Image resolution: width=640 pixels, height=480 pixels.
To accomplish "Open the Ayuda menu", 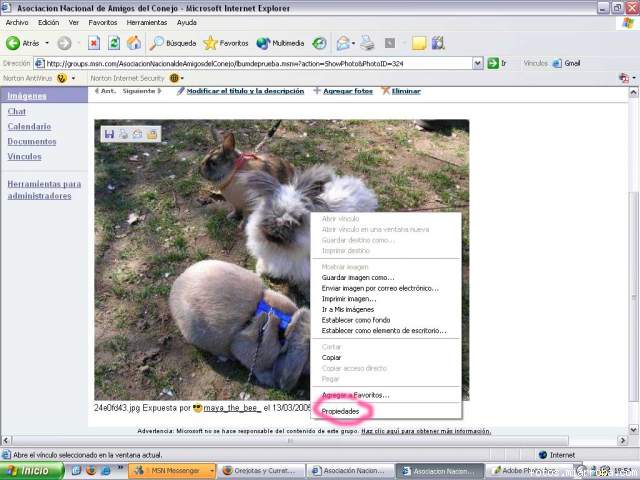I will [x=187, y=22].
